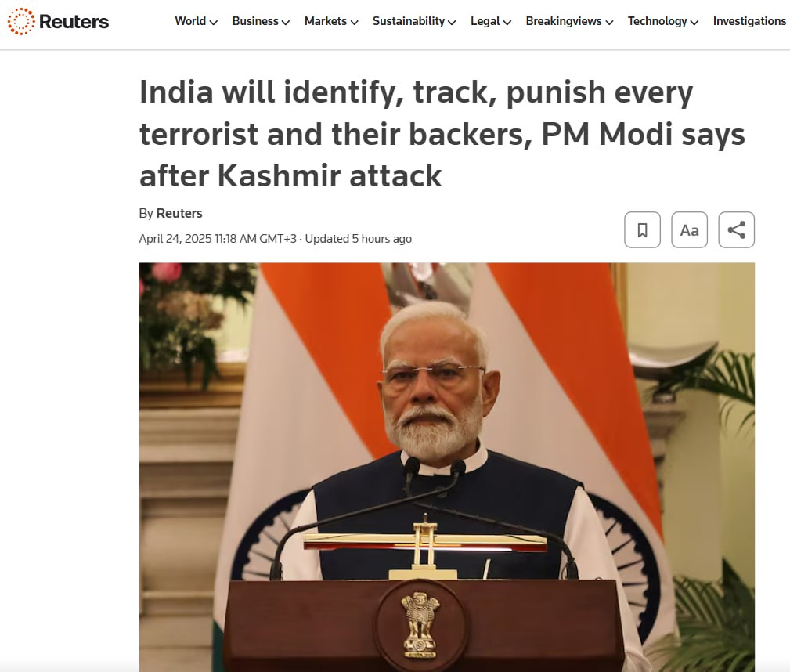The height and width of the screenshot is (672, 790).
Task: Expand the Markets dropdown chevron
Action: pyautogui.click(x=354, y=22)
